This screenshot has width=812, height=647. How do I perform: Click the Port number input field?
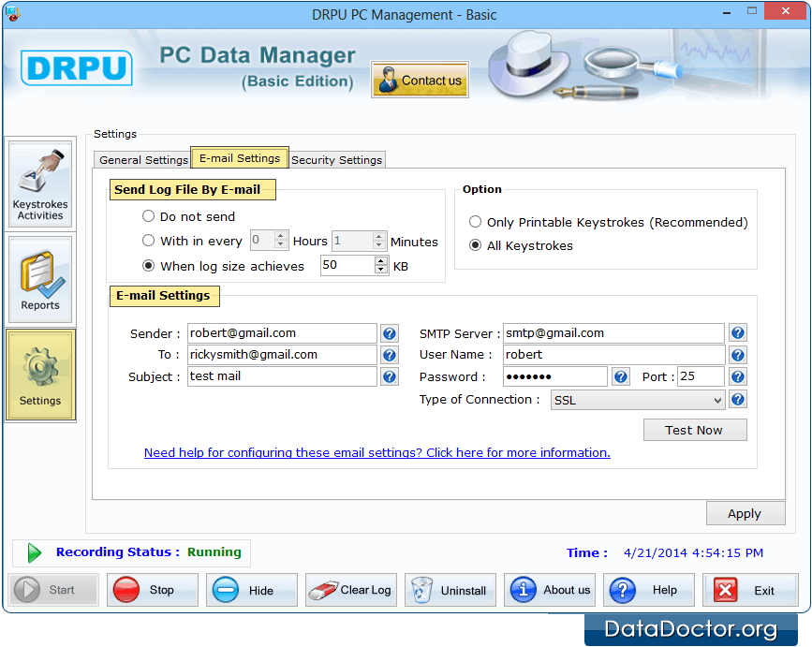[x=701, y=376]
